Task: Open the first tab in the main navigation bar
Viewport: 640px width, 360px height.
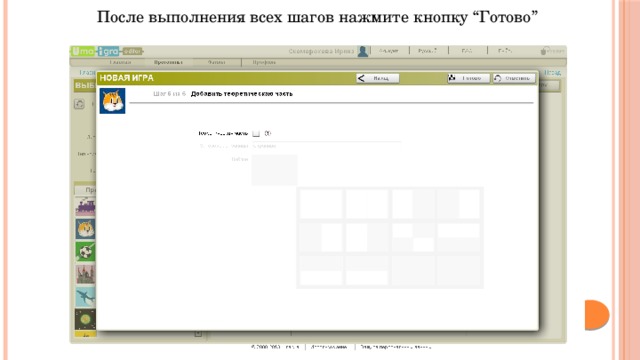Action: (x=120, y=62)
